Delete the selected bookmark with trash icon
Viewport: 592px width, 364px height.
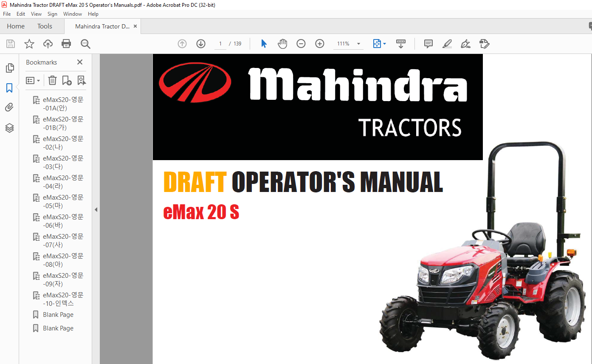(x=52, y=80)
